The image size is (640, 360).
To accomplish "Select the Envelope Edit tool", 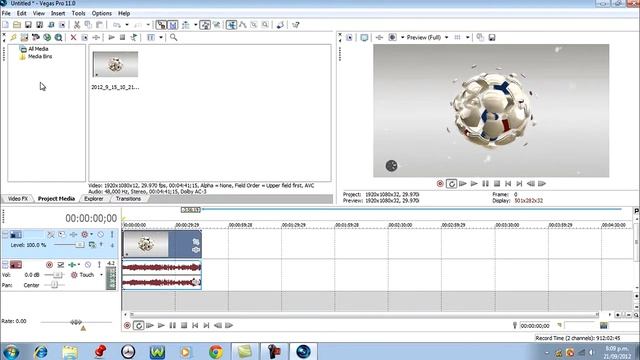I will coord(243,25).
